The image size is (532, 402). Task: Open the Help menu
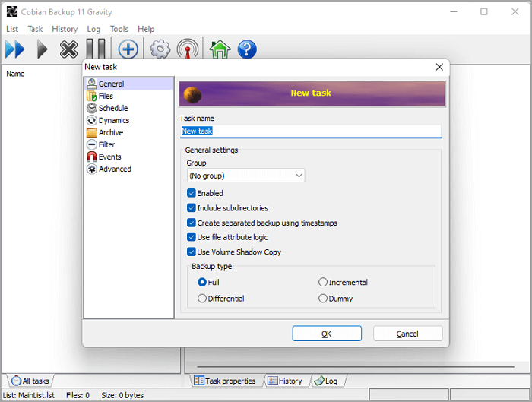[146, 29]
